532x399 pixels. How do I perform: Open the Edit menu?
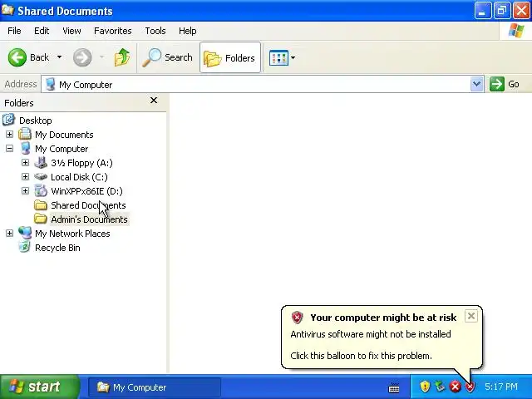click(42, 31)
